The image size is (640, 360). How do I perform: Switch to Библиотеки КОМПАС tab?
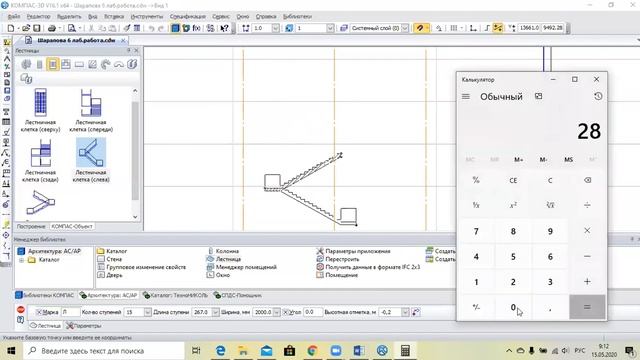tap(45, 295)
